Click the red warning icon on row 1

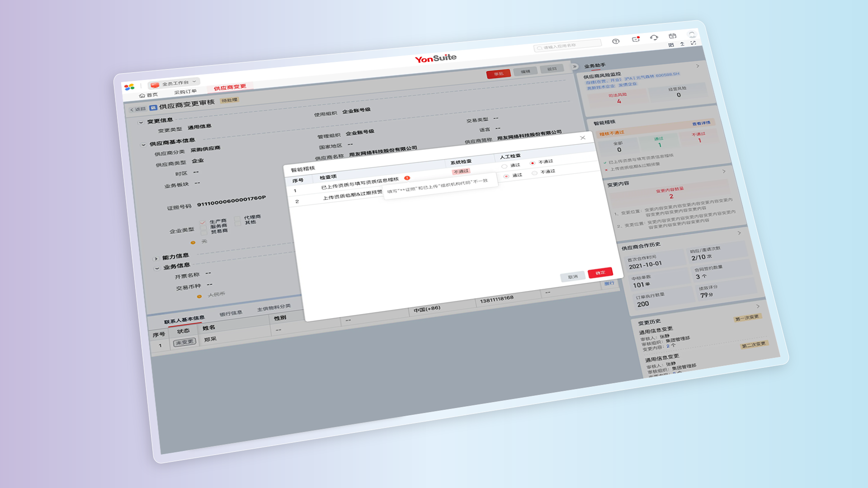tap(407, 178)
